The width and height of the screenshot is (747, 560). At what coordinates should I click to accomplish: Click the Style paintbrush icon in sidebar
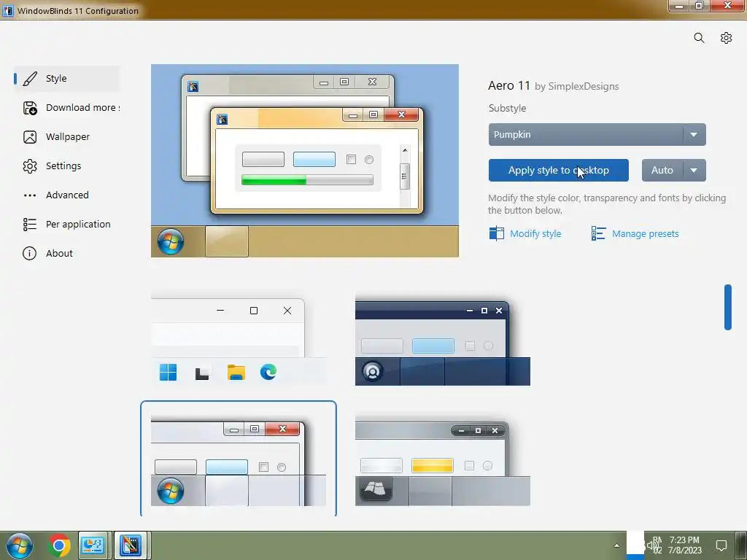point(29,79)
